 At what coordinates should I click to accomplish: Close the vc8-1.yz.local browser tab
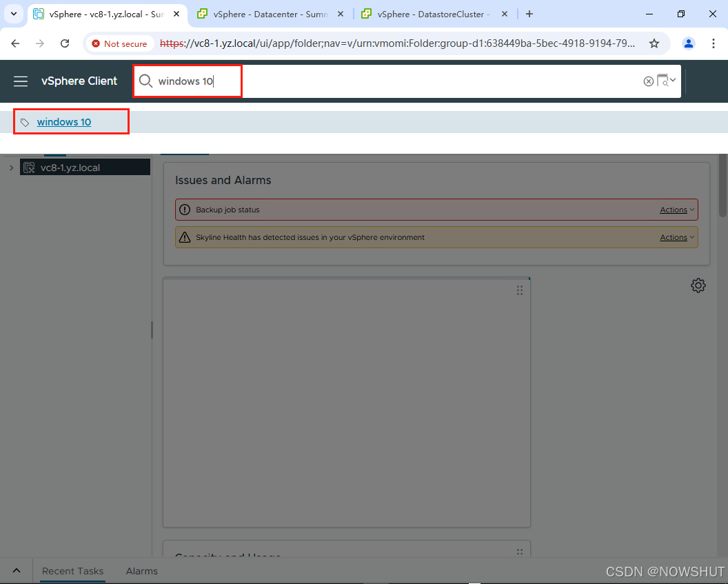176,14
